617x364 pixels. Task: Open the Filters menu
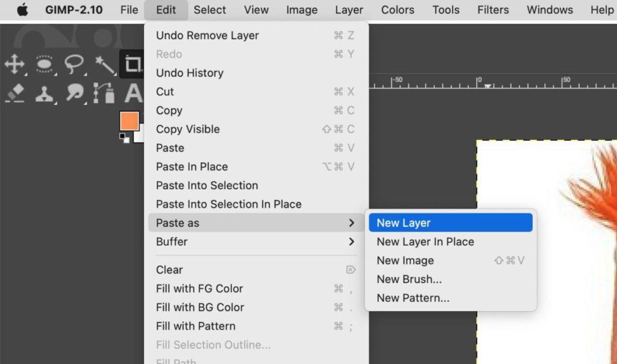coord(492,10)
